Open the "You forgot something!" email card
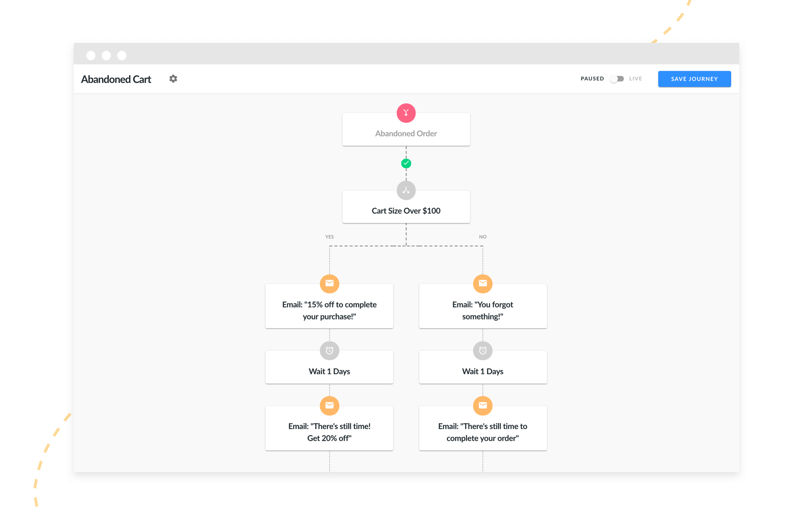Image resolution: width=812 pixels, height=514 pixels. 483,306
